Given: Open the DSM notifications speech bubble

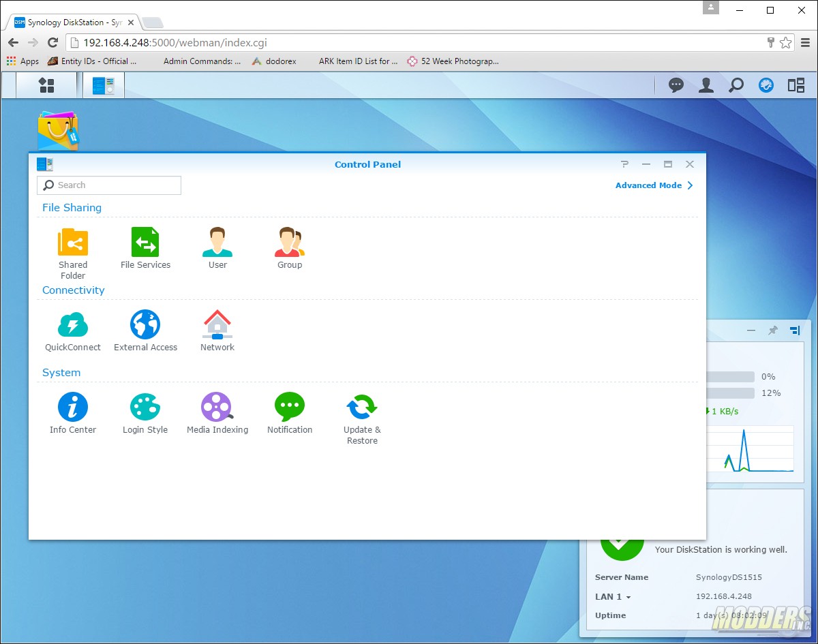Looking at the screenshot, I should point(676,85).
